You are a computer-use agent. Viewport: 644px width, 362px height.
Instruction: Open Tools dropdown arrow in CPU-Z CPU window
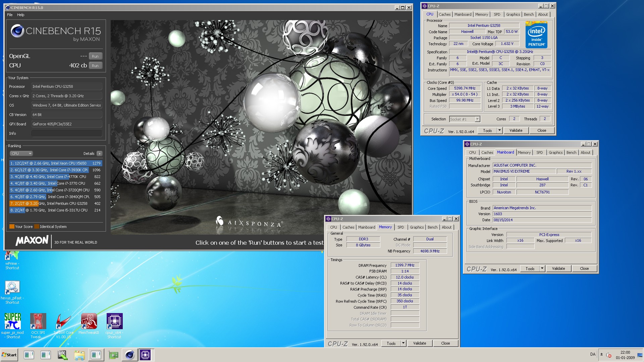(499, 130)
